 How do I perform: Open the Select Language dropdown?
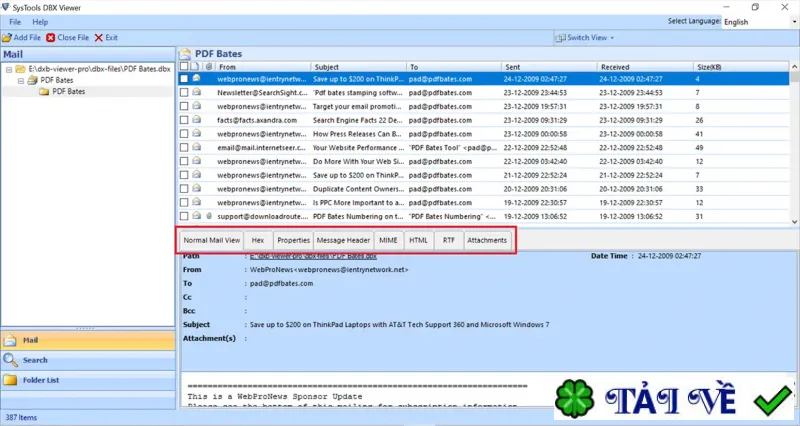(759, 22)
